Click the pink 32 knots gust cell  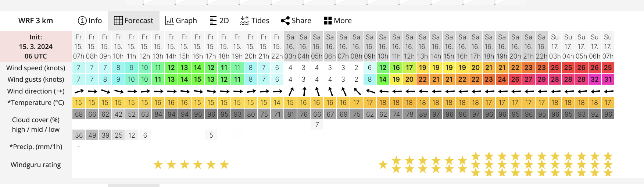pos(594,79)
